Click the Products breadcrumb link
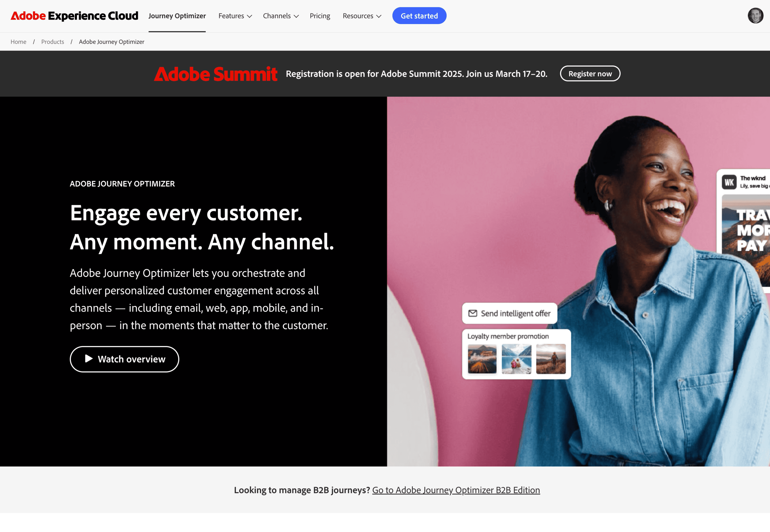Image resolution: width=770 pixels, height=532 pixels. [x=53, y=42]
